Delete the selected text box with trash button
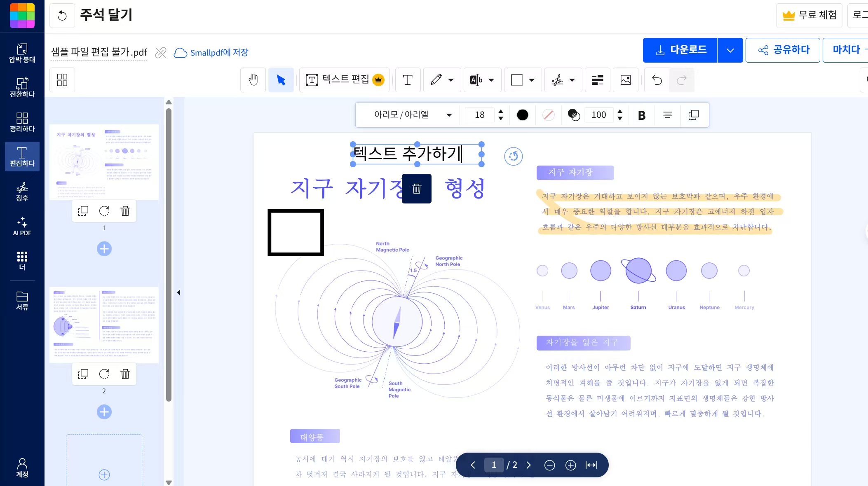This screenshot has width=868, height=486. [417, 189]
